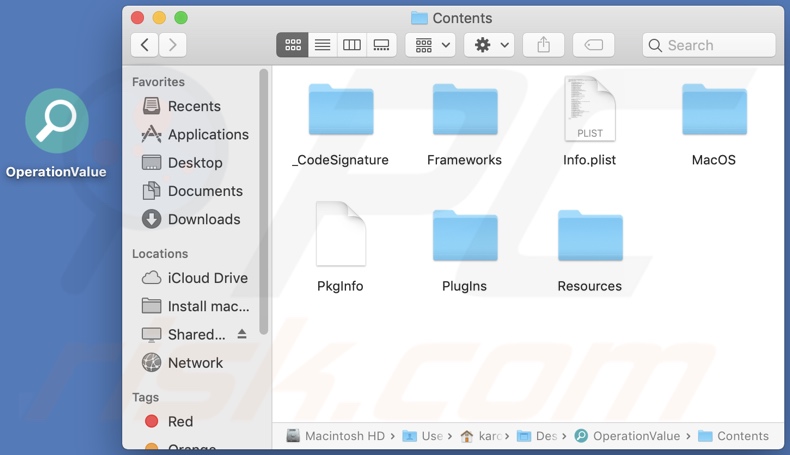Go back with the left arrow button
The width and height of the screenshot is (790, 455).
[145, 45]
